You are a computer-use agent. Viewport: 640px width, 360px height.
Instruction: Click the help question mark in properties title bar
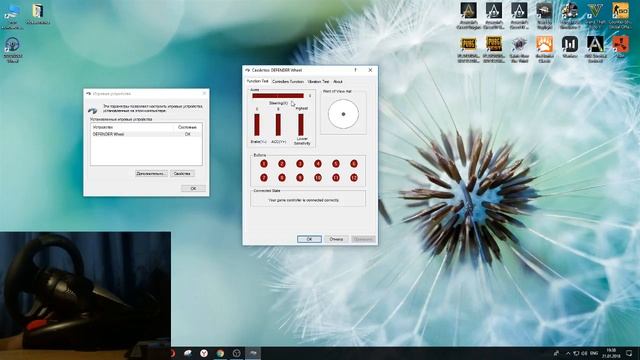point(355,70)
